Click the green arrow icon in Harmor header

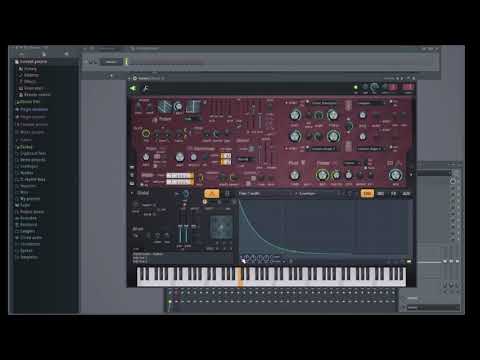133,88
